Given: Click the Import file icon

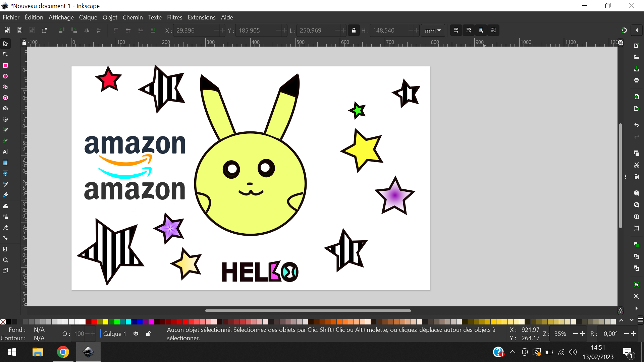Looking at the screenshot, I should point(636,97).
